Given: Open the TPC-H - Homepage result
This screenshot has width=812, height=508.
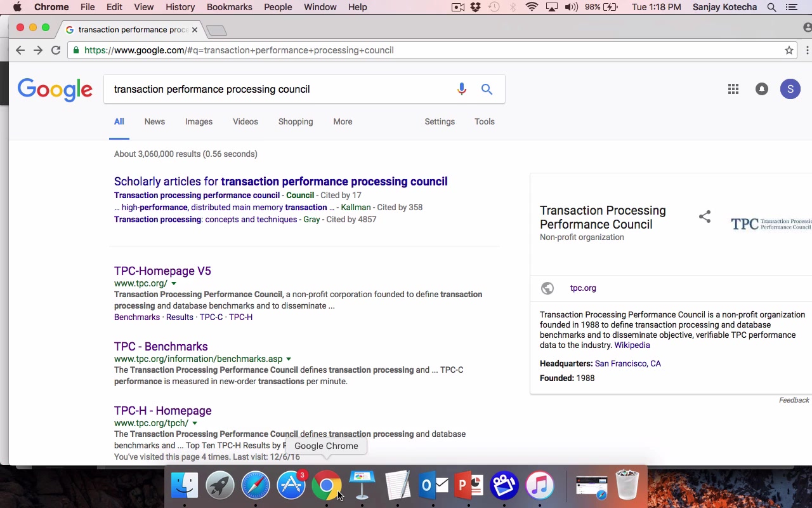Looking at the screenshot, I should (x=163, y=411).
